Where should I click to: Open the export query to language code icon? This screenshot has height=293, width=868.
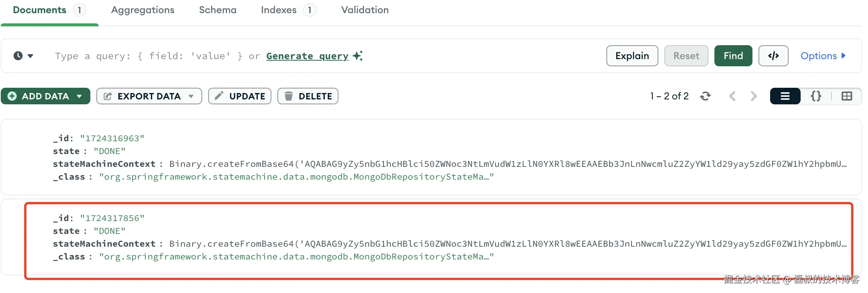pyautogui.click(x=773, y=56)
